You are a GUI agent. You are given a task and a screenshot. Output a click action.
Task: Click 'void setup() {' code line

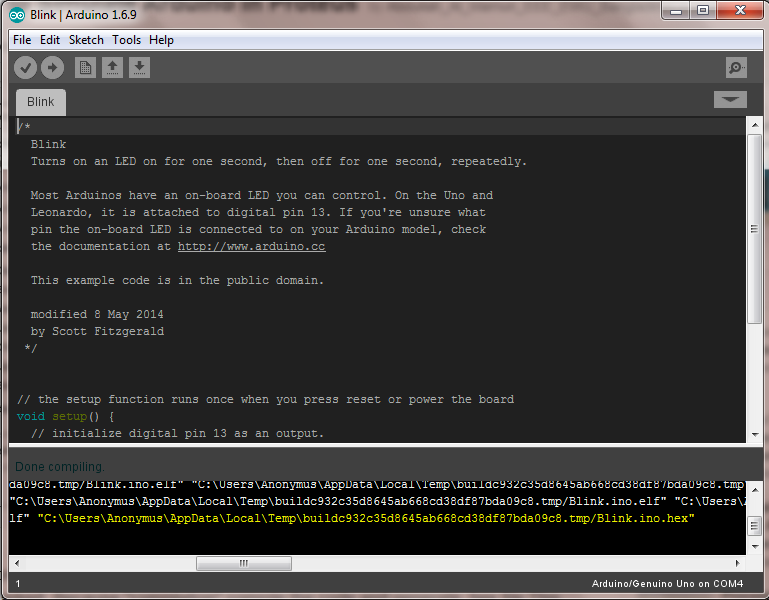pos(65,417)
